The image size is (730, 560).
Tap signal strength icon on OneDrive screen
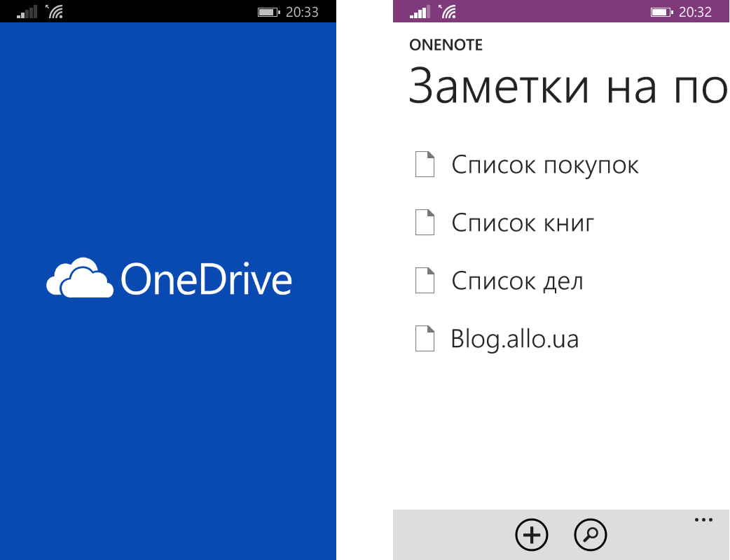click(x=27, y=12)
